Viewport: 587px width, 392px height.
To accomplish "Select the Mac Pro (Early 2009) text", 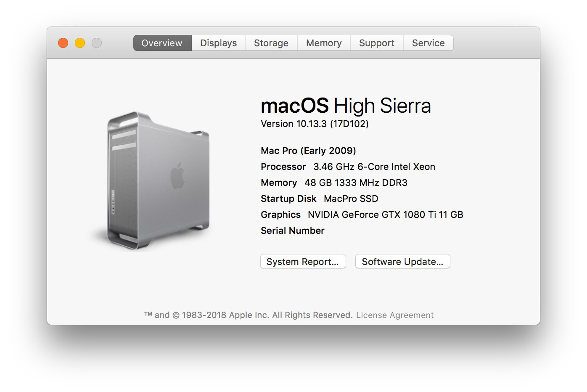I will click(308, 151).
